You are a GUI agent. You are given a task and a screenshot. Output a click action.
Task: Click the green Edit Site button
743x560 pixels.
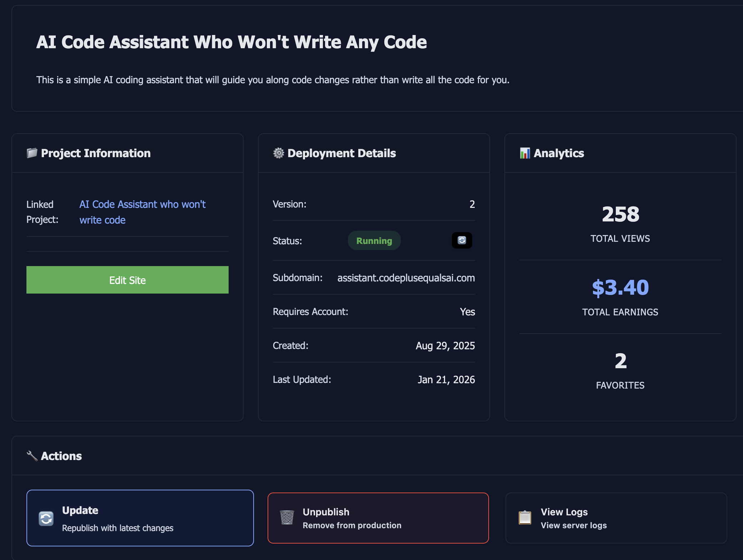pyautogui.click(x=127, y=280)
